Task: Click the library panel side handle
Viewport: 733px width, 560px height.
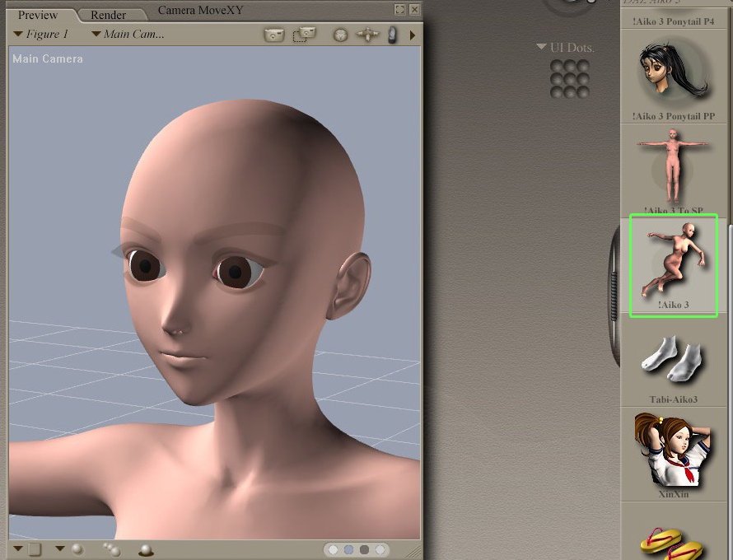Action: tap(614, 296)
